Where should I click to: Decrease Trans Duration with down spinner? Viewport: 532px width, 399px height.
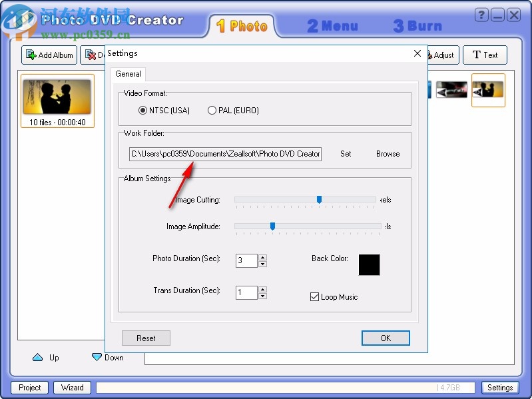coord(262,296)
